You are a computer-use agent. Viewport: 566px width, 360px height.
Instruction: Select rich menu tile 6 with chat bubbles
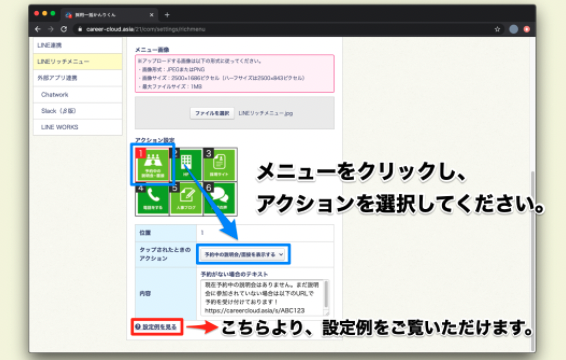220,199
